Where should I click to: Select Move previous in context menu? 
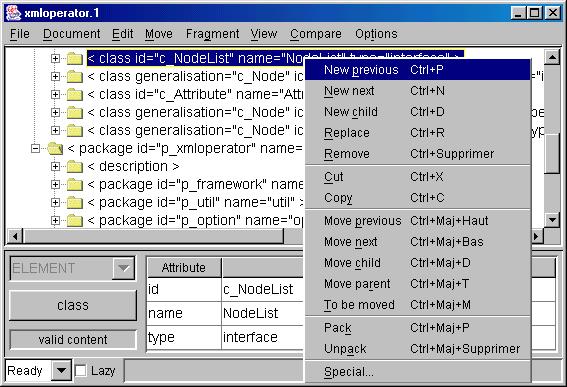click(418, 221)
